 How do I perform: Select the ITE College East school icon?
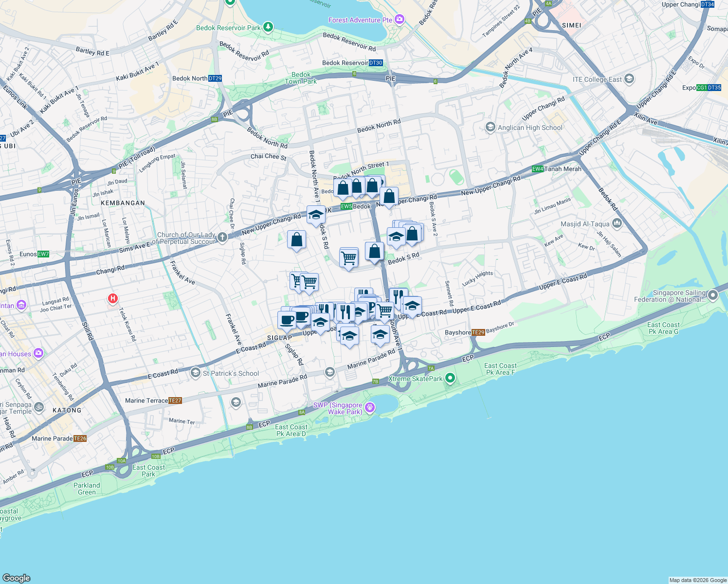coord(629,79)
